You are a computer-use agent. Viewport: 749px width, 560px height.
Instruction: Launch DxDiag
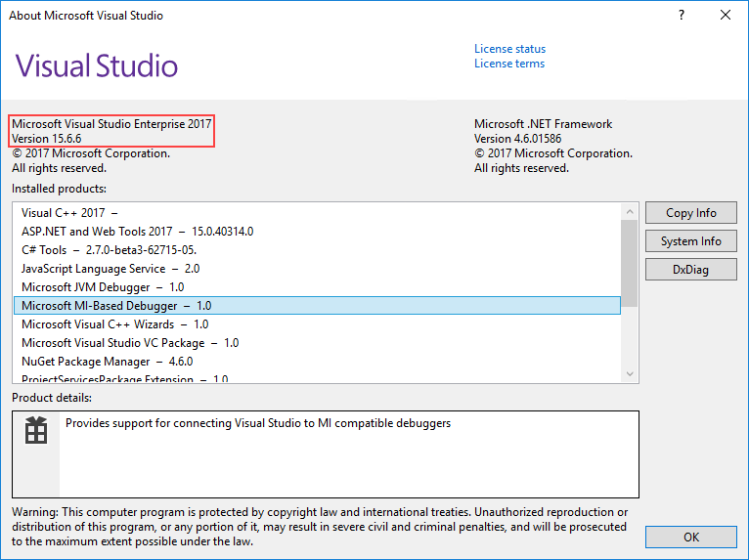click(690, 270)
